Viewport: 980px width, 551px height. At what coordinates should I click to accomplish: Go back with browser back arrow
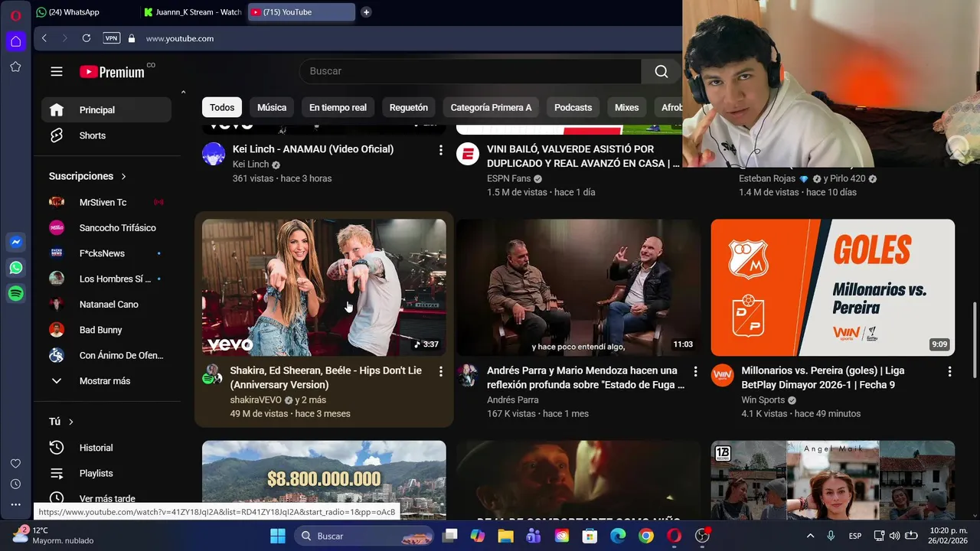pos(44,38)
